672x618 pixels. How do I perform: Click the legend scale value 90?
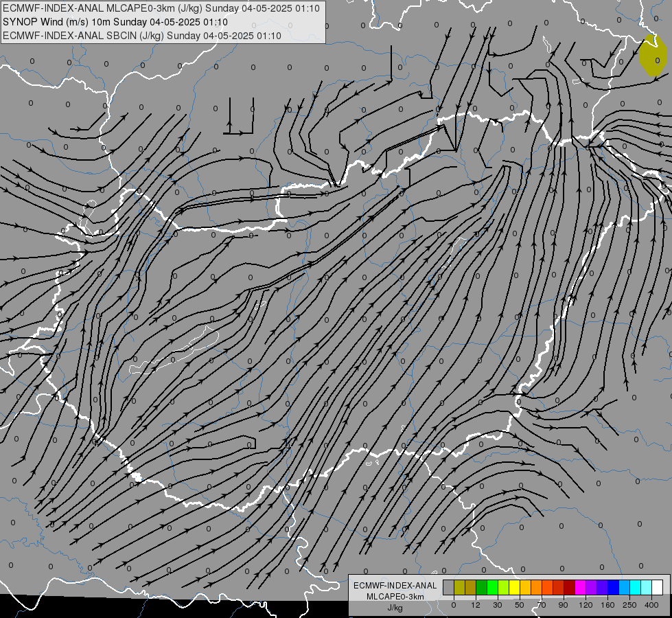(x=563, y=605)
